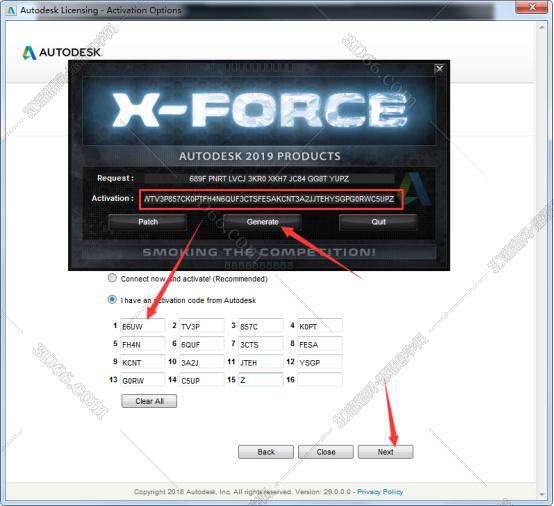Focus activation code box 1 containing E6UW
Viewport: 554px width, 506px height.
pos(142,326)
